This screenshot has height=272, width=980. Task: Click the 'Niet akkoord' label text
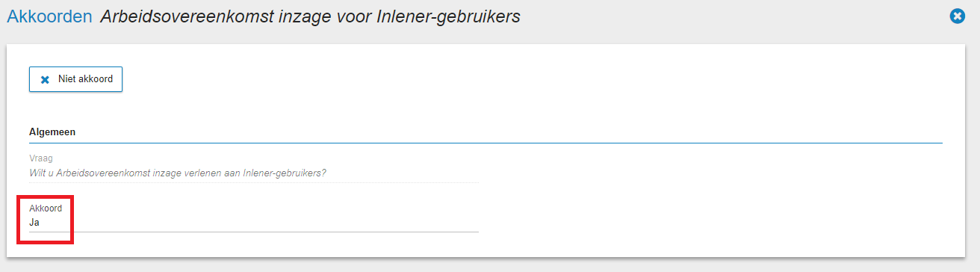point(85,79)
